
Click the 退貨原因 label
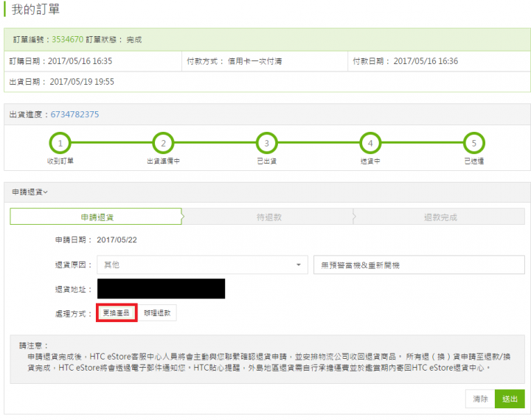click(74, 265)
